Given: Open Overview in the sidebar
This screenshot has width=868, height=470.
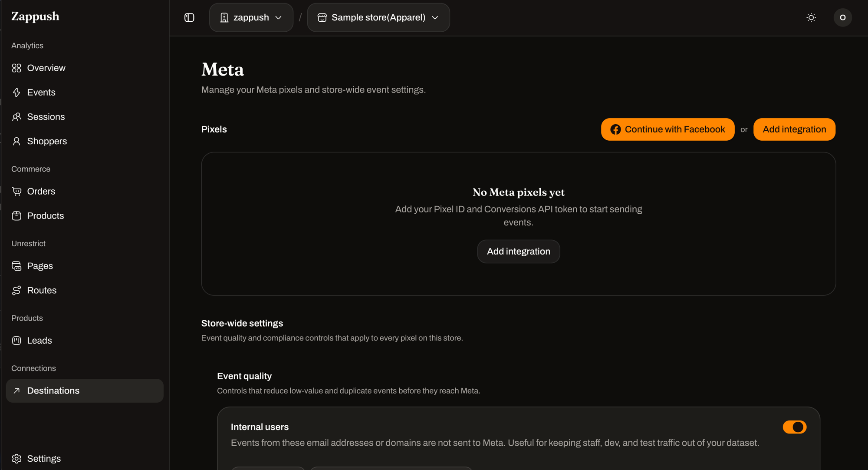Looking at the screenshot, I should [x=85, y=68].
